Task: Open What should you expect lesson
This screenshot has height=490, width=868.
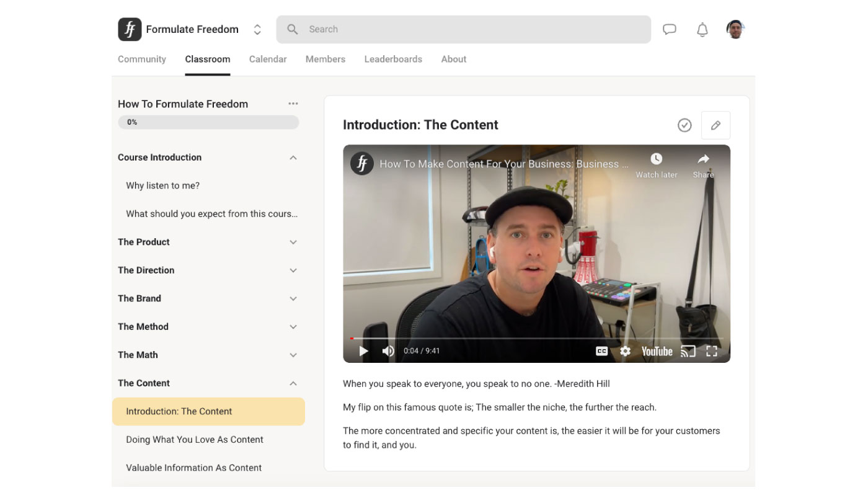Action: (212, 214)
